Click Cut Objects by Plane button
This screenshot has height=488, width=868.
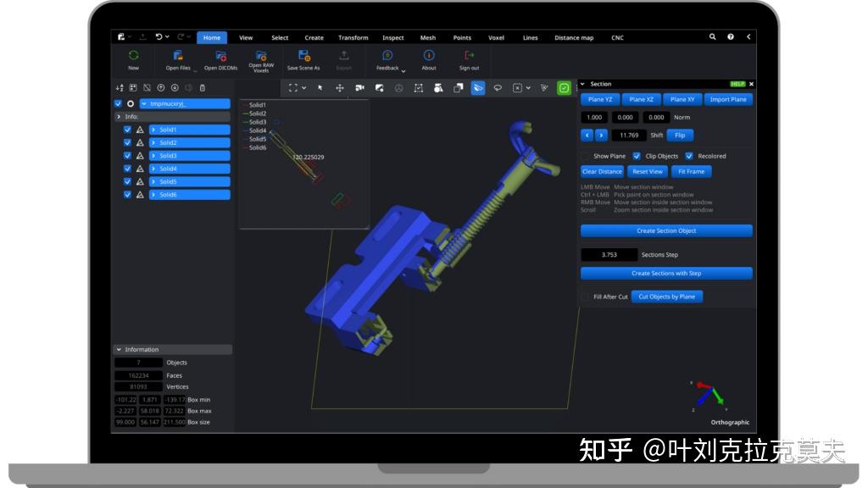667,297
